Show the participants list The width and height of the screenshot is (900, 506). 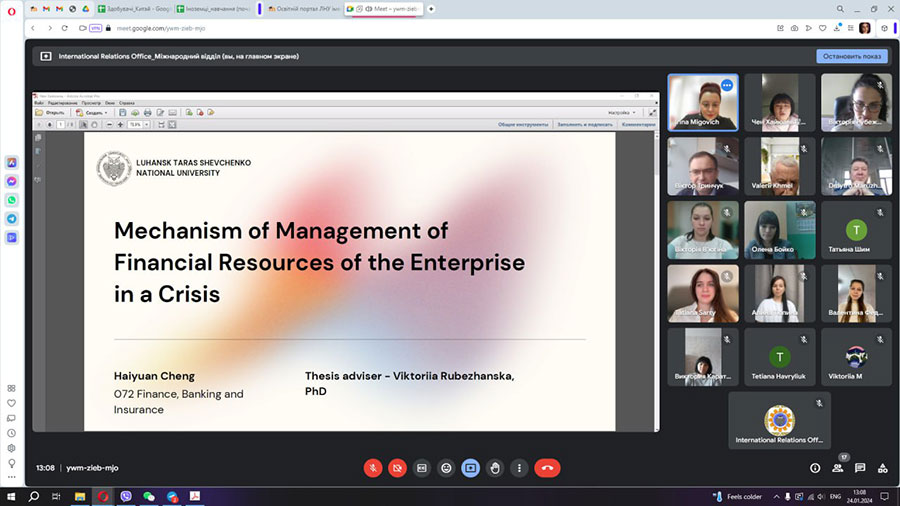(838, 467)
